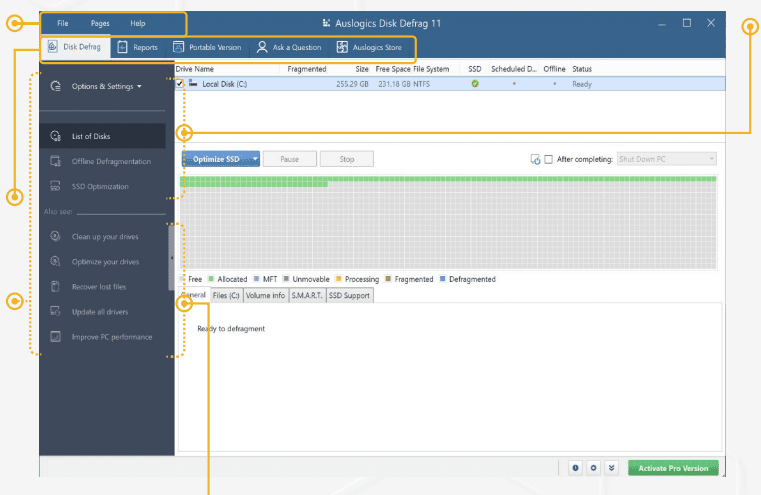Collapse the sidebar using the splitter handle
Screen dimensions: 761x495
tap(171, 258)
